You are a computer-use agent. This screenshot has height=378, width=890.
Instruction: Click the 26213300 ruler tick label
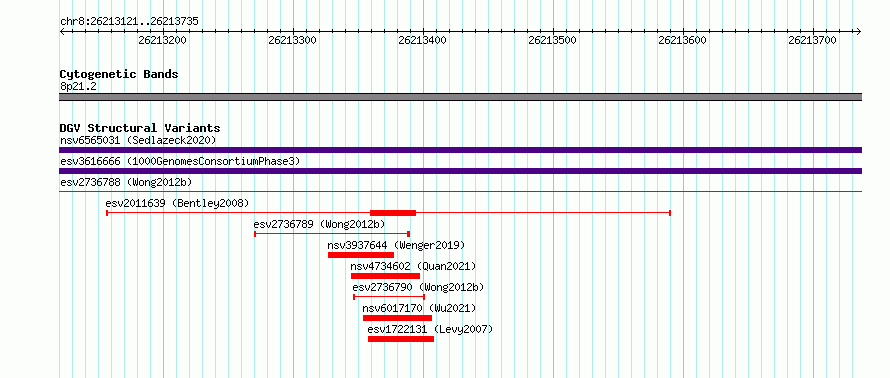click(292, 40)
